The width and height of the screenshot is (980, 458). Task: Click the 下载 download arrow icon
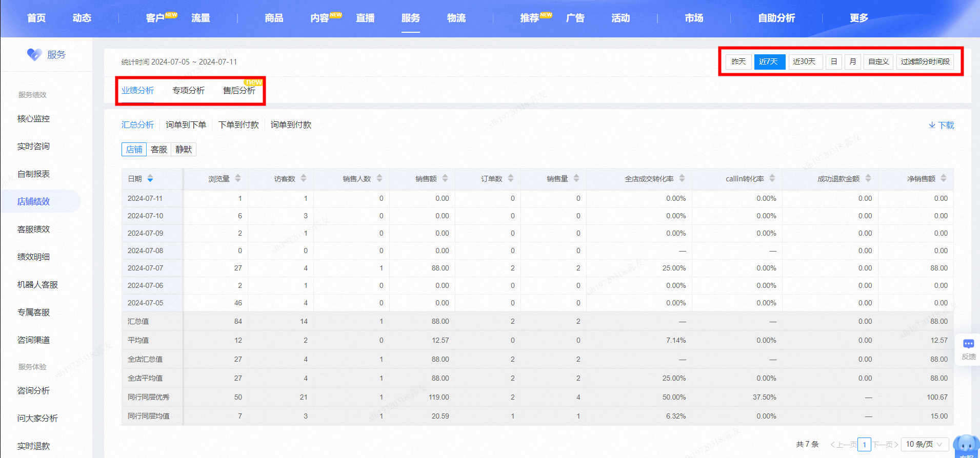tap(932, 125)
